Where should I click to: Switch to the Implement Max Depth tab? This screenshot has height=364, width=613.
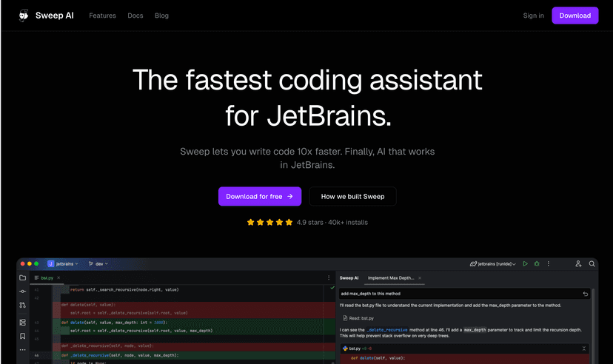[392, 278]
